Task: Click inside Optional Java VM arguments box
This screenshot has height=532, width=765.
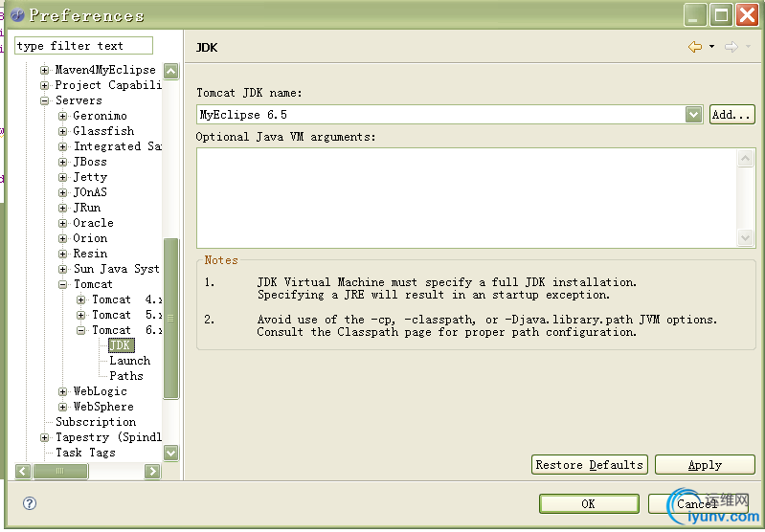Action: (467, 198)
